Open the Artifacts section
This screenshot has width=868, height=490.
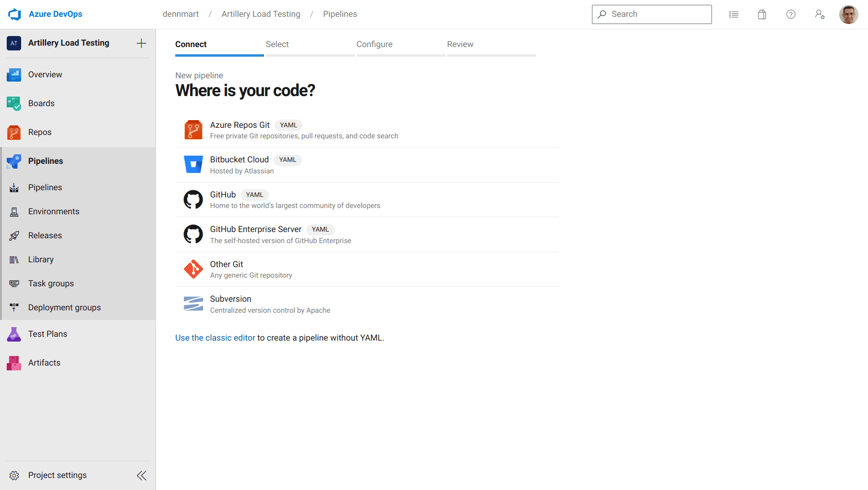coord(44,363)
